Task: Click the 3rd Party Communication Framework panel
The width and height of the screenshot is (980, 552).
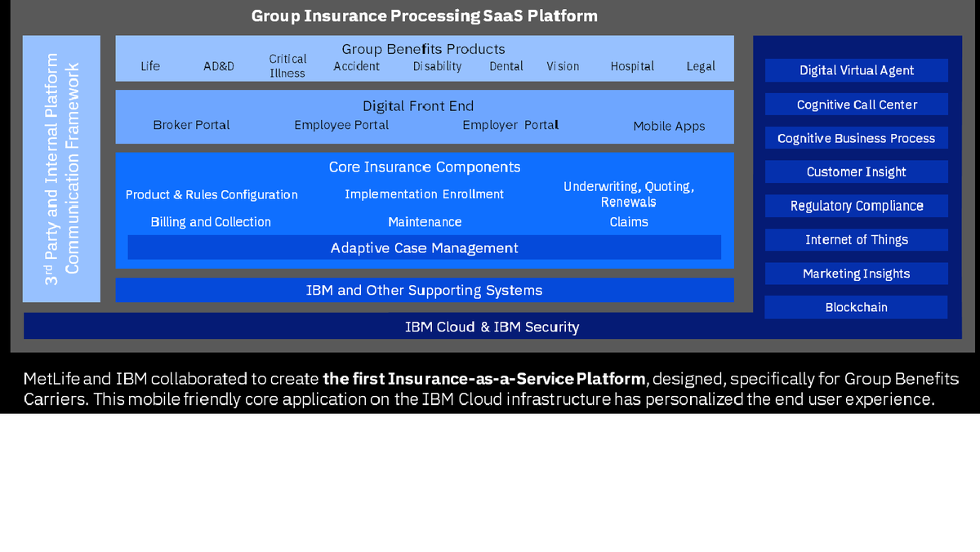Action: (62, 169)
